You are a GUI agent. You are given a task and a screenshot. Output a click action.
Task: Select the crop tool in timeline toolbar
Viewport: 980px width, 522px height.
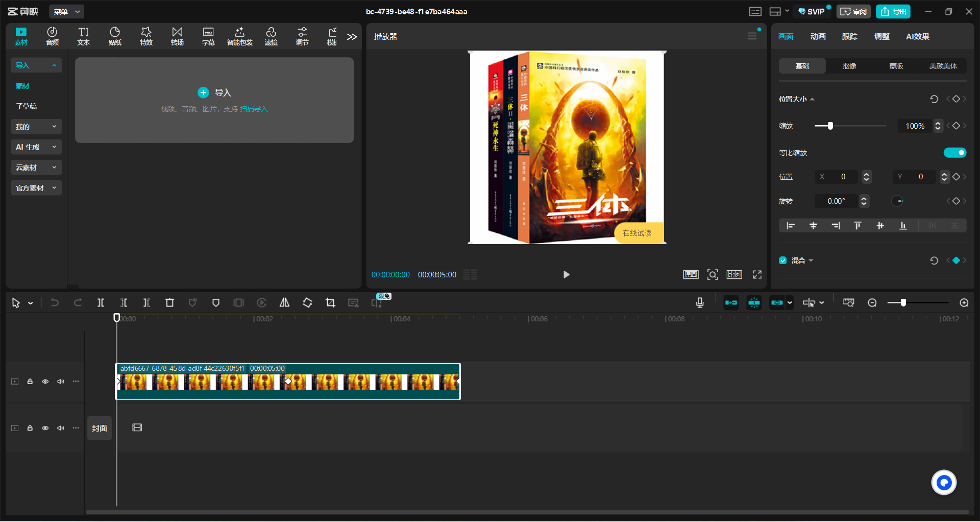pyautogui.click(x=330, y=303)
